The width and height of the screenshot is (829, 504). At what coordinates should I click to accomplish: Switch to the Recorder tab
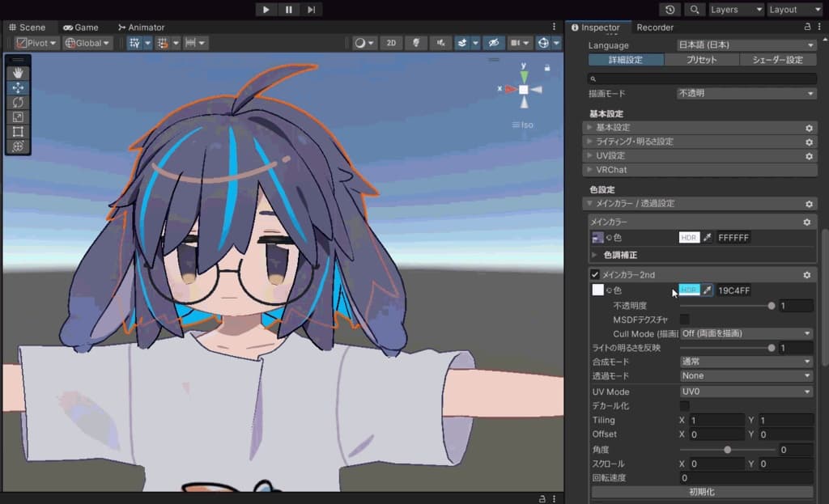[x=655, y=27]
